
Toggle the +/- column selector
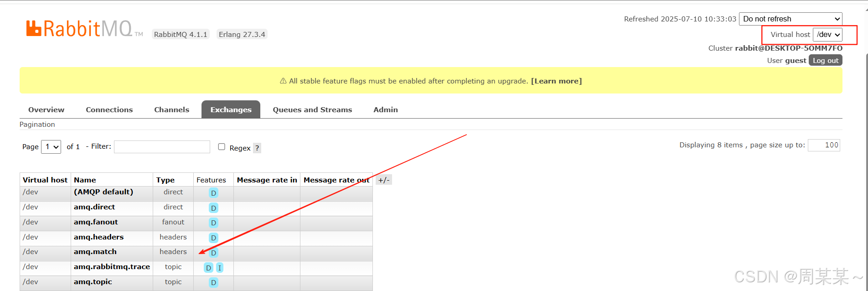point(384,180)
